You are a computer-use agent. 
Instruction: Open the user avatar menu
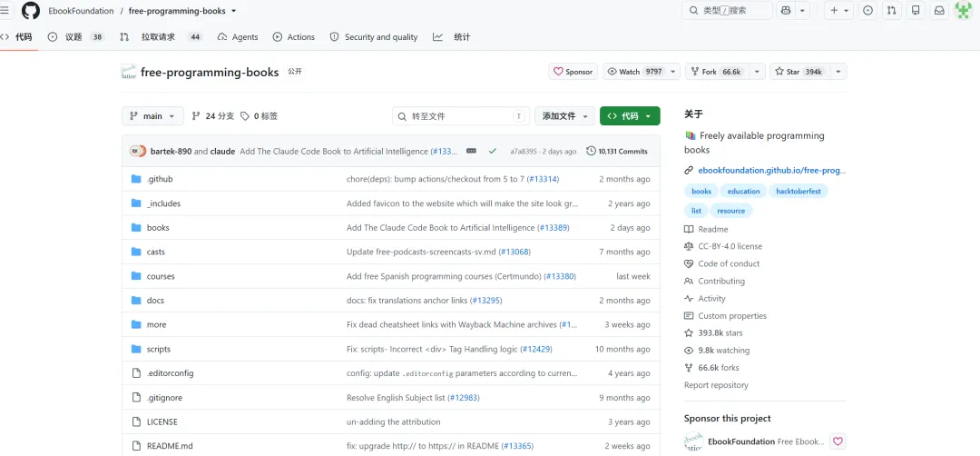(963, 11)
